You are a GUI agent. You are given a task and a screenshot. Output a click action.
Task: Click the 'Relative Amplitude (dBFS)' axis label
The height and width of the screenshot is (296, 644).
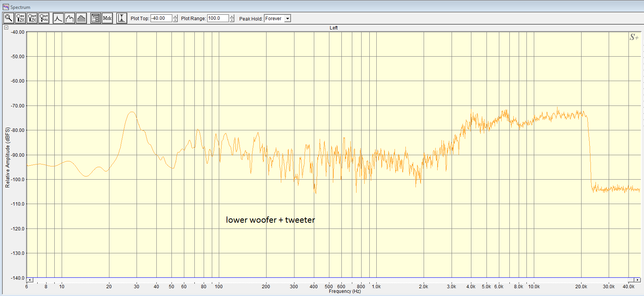coord(7,158)
